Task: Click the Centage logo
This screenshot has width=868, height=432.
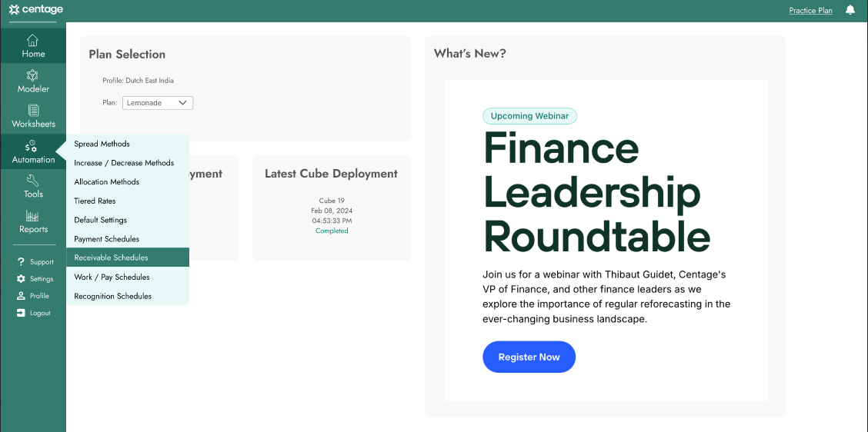Action: (36, 9)
